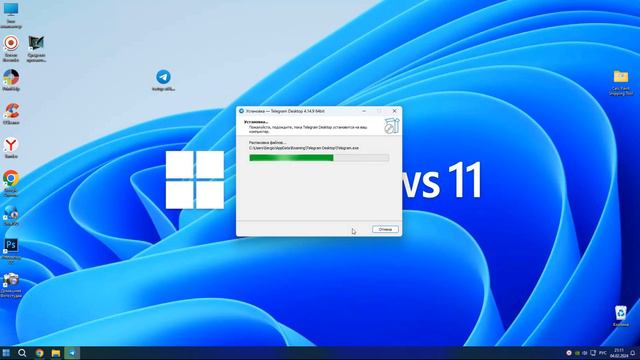Select the "Распаковка файлов..." status line
The image size is (640, 360).
(x=267, y=143)
